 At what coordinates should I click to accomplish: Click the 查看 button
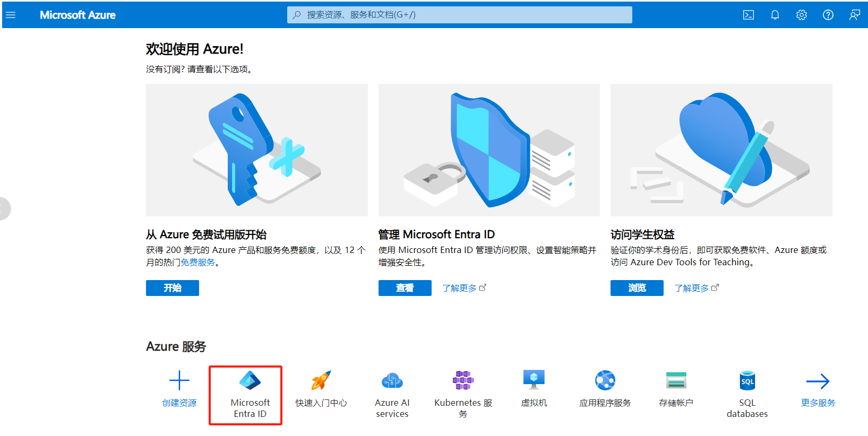tap(405, 288)
